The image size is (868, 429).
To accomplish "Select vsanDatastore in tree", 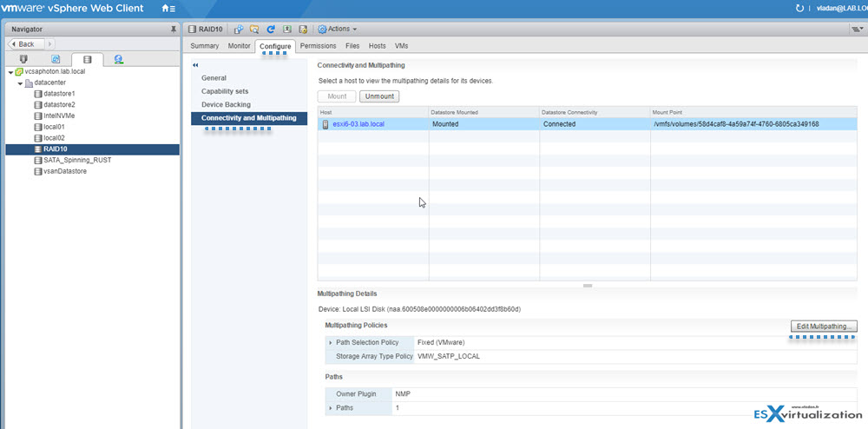I will click(x=65, y=171).
